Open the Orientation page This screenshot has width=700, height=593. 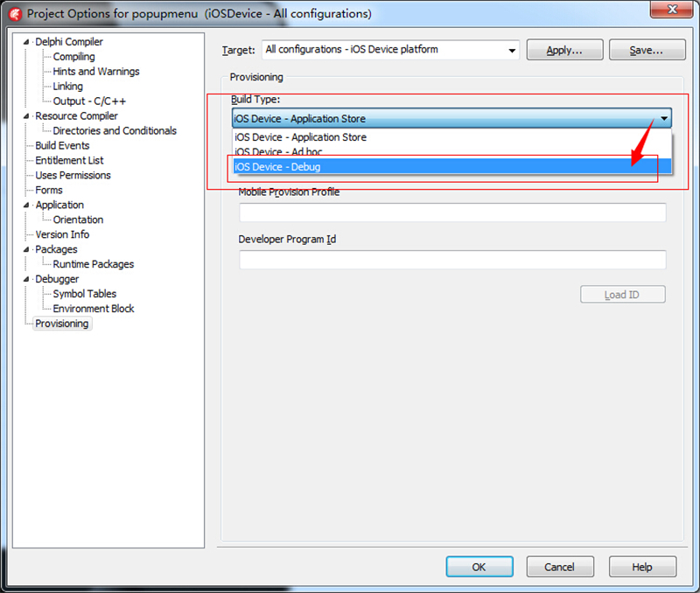[x=78, y=220]
